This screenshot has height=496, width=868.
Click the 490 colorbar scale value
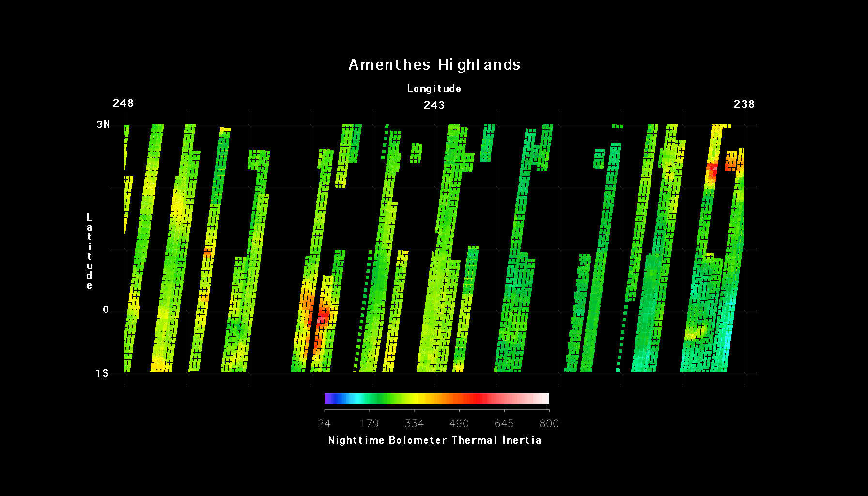click(x=459, y=424)
